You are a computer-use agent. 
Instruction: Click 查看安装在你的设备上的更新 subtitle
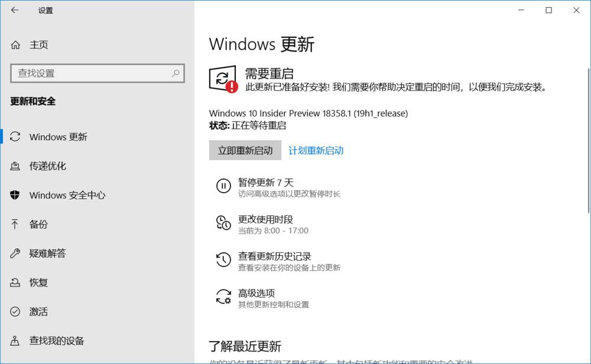point(289,268)
